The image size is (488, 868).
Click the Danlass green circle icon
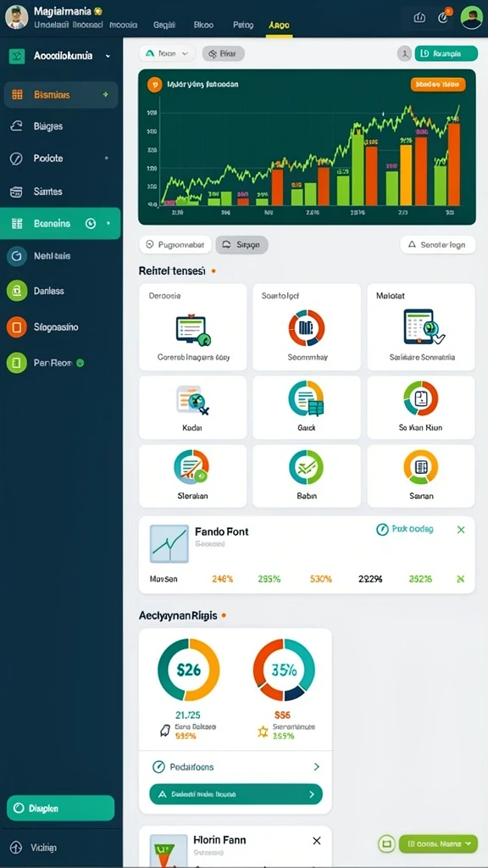point(17,291)
